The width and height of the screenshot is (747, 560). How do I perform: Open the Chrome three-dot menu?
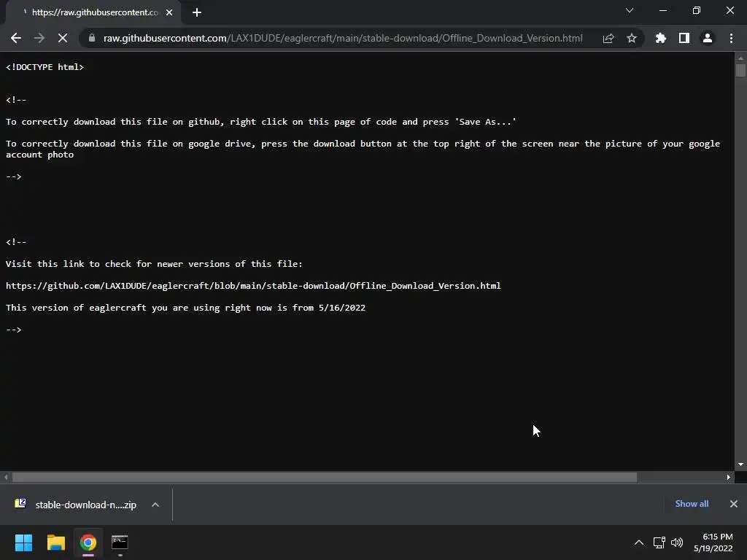731,38
